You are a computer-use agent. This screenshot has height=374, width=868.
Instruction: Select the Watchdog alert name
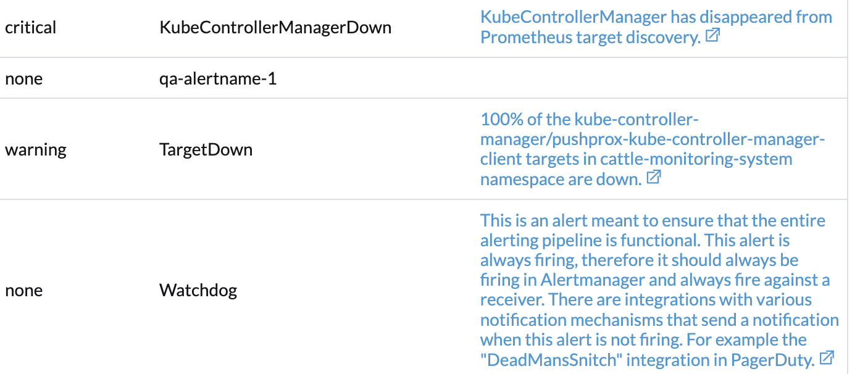(198, 290)
